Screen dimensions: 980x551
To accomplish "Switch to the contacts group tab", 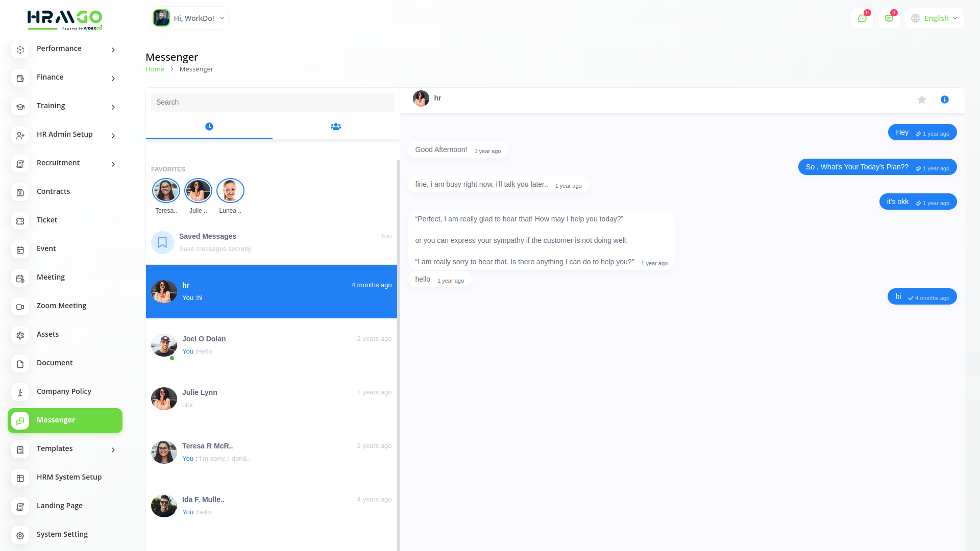I will tap(335, 127).
